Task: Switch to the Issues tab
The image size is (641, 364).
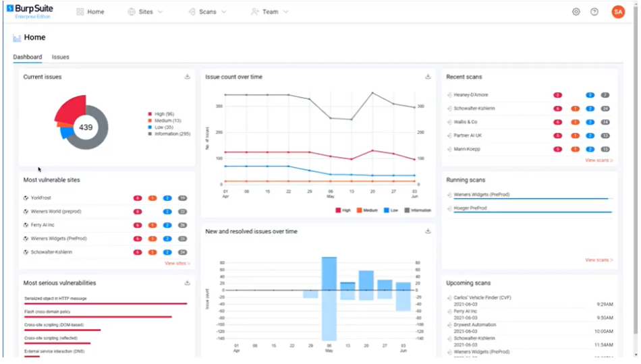Action: click(61, 57)
